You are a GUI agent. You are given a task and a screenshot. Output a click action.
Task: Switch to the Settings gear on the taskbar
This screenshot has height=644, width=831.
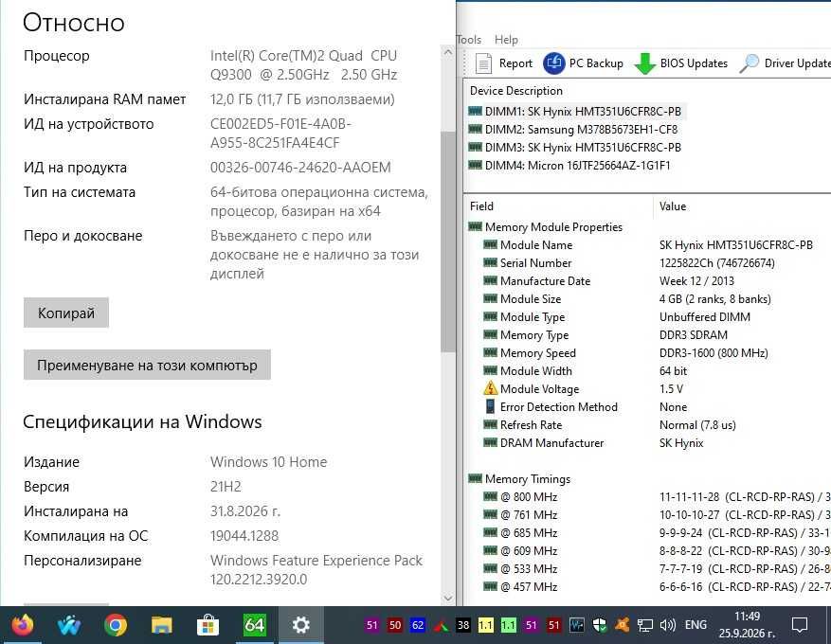(300, 625)
